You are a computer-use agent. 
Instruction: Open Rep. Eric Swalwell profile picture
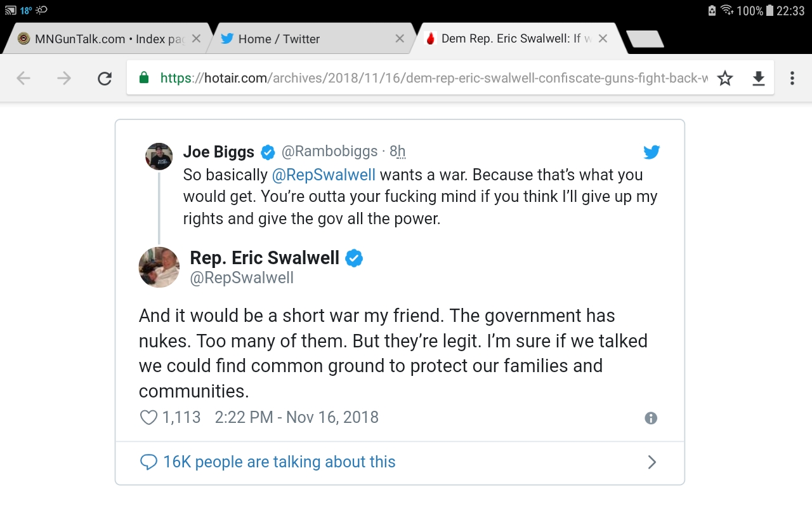coord(159,267)
